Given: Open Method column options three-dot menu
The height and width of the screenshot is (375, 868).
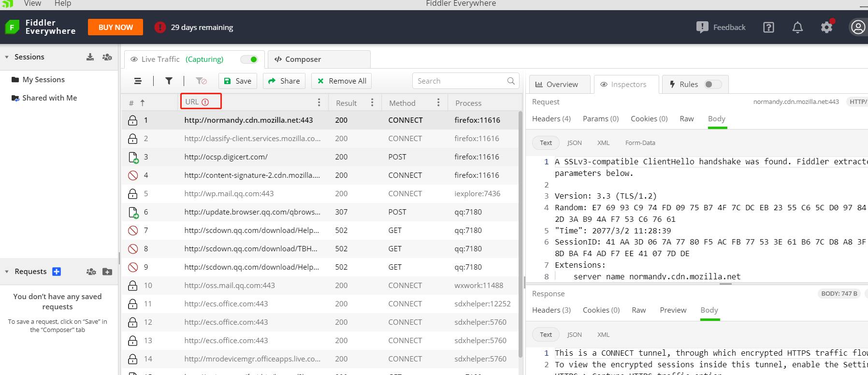Looking at the screenshot, I should (x=438, y=102).
